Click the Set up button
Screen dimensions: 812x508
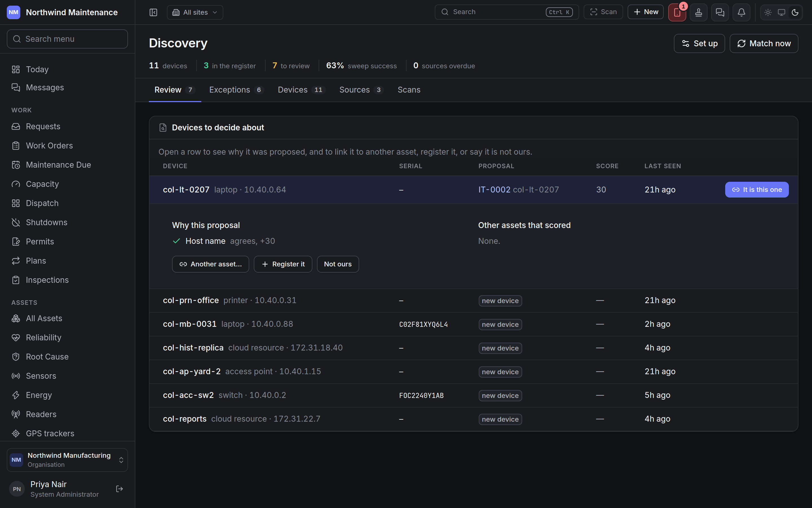pos(699,43)
